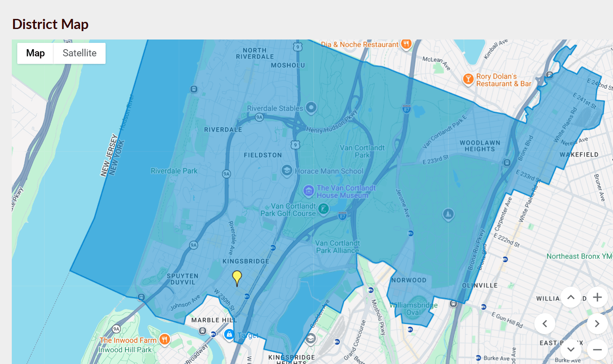This screenshot has height=364, width=613.
Task: Zoom out with the minus button
Action: (597, 350)
